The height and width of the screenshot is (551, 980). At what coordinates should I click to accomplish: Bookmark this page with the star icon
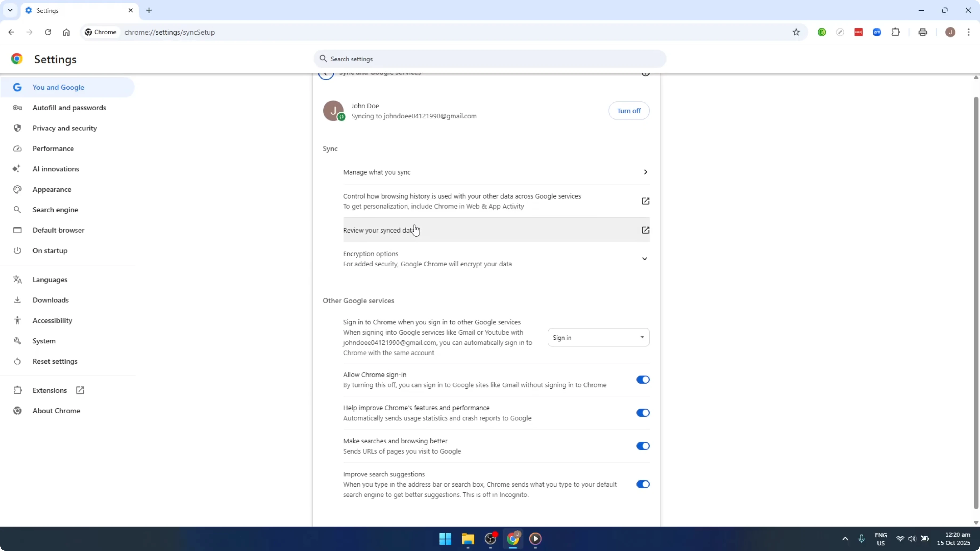(x=796, y=32)
